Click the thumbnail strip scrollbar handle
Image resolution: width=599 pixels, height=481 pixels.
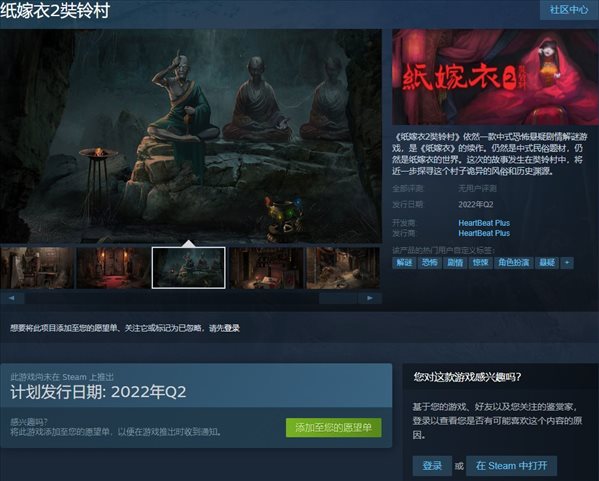point(338,298)
